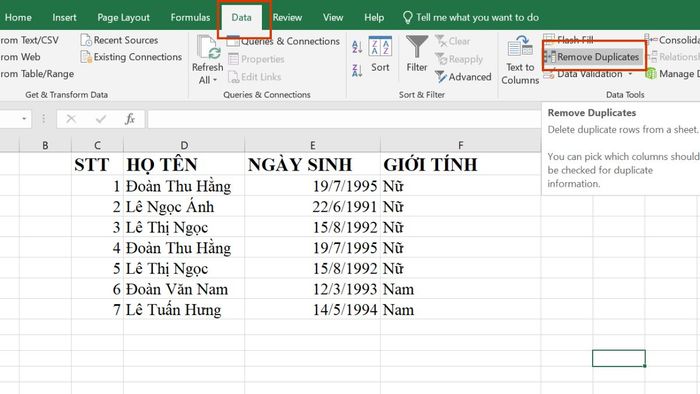Open Manage Data Model
Screen dimensions: 700x394
click(672, 74)
